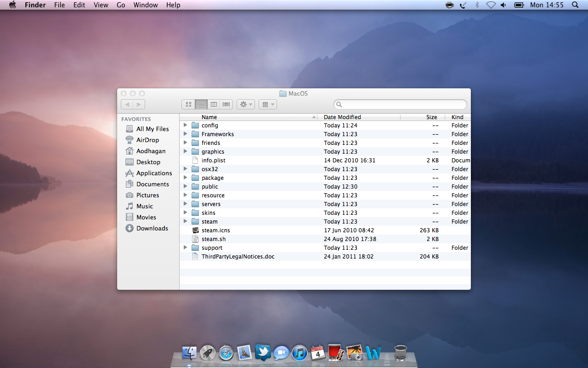Open iCal calendar from the Dock
This screenshot has width=588, height=368.
(318, 353)
